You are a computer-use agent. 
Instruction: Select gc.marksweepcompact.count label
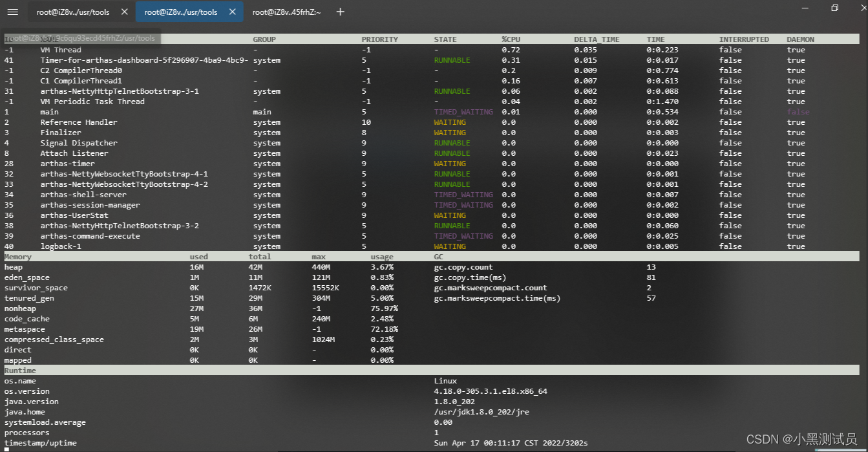pyautogui.click(x=491, y=288)
